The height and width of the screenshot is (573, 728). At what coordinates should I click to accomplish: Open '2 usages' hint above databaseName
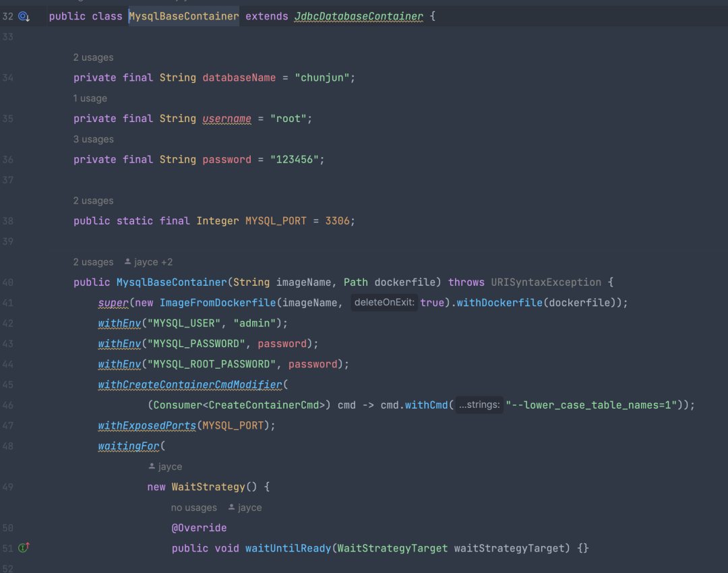93,57
